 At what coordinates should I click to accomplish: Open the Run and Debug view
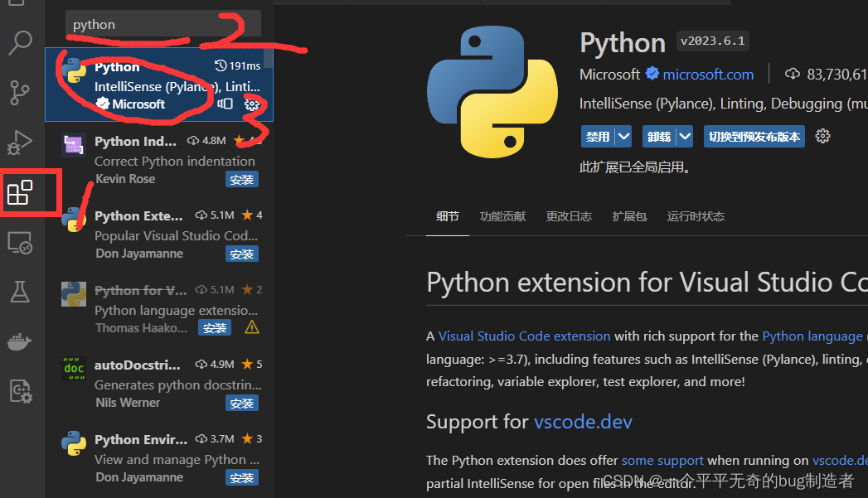(x=20, y=143)
